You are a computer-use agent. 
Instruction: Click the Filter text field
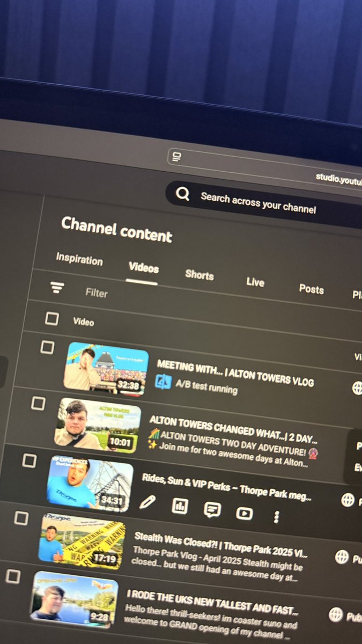click(97, 293)
